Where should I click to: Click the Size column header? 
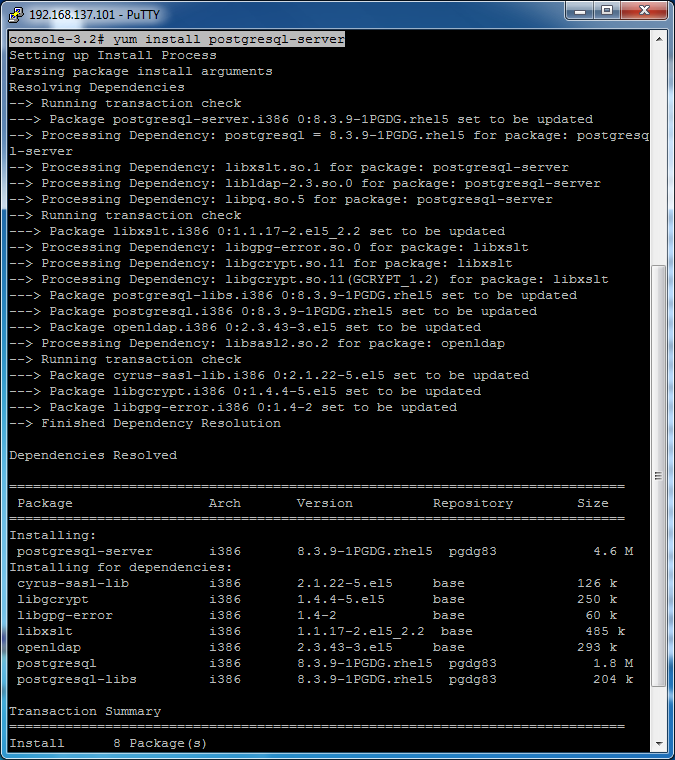[592, 503]
